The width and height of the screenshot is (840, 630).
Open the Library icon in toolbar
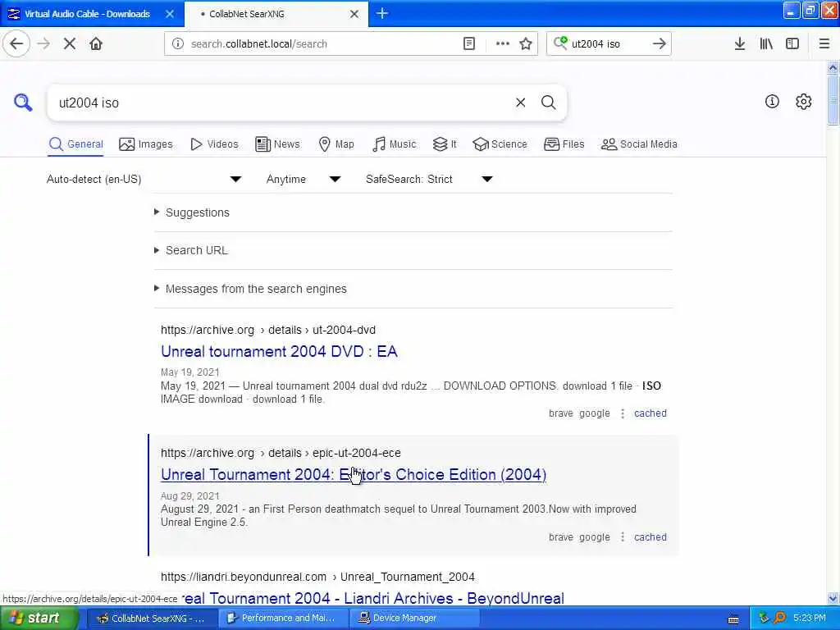click(766, 43)
